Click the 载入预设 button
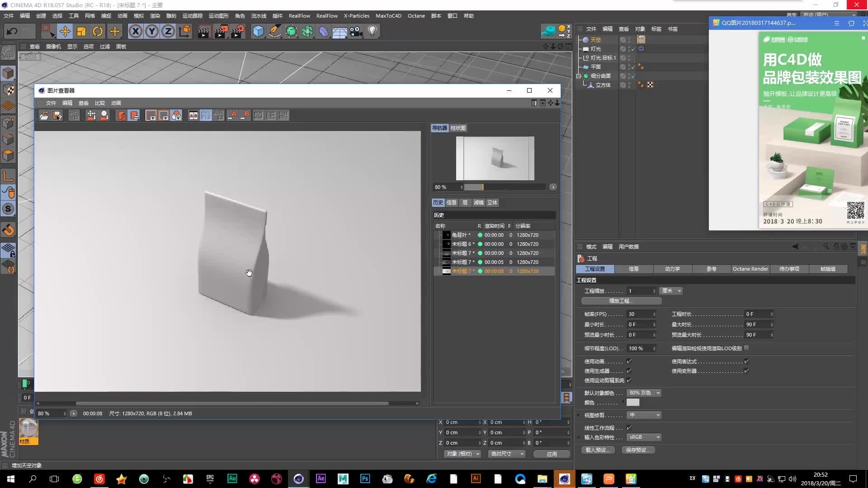This screenshot has width=868, height=488. click(x=598, y=450)
